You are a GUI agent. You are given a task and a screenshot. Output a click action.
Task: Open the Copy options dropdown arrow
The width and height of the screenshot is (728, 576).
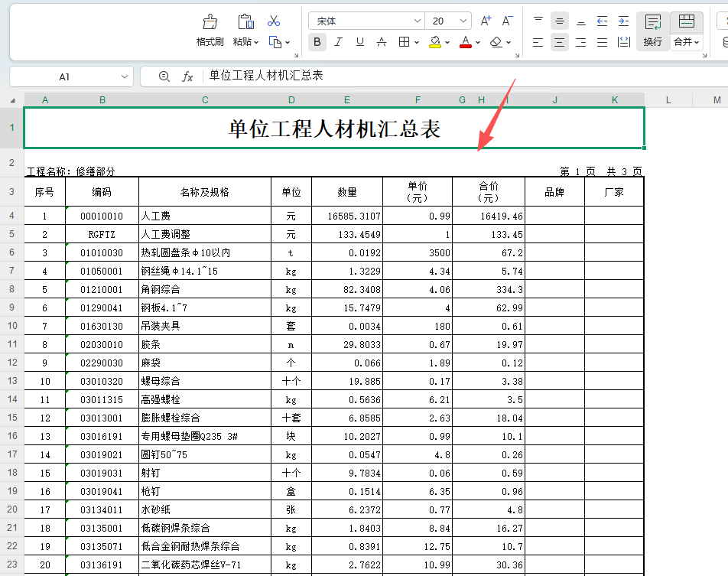288,42
